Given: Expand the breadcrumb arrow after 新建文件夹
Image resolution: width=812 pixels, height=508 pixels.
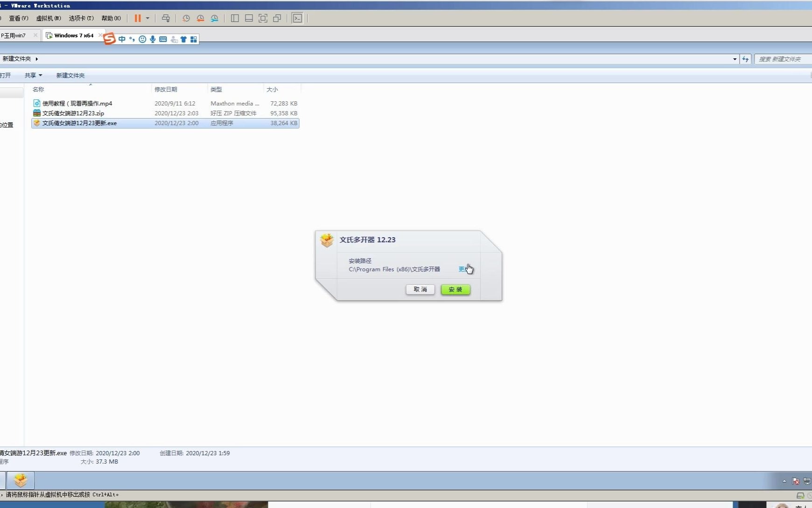Looking at the screenshot, I should (36, 59).
